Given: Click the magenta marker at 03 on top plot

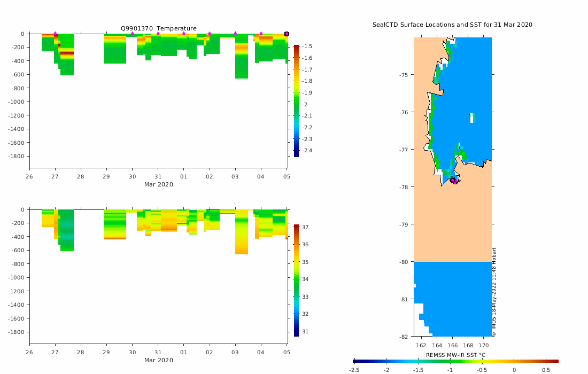Looking at the screenshot, I should tap(235, 34).
